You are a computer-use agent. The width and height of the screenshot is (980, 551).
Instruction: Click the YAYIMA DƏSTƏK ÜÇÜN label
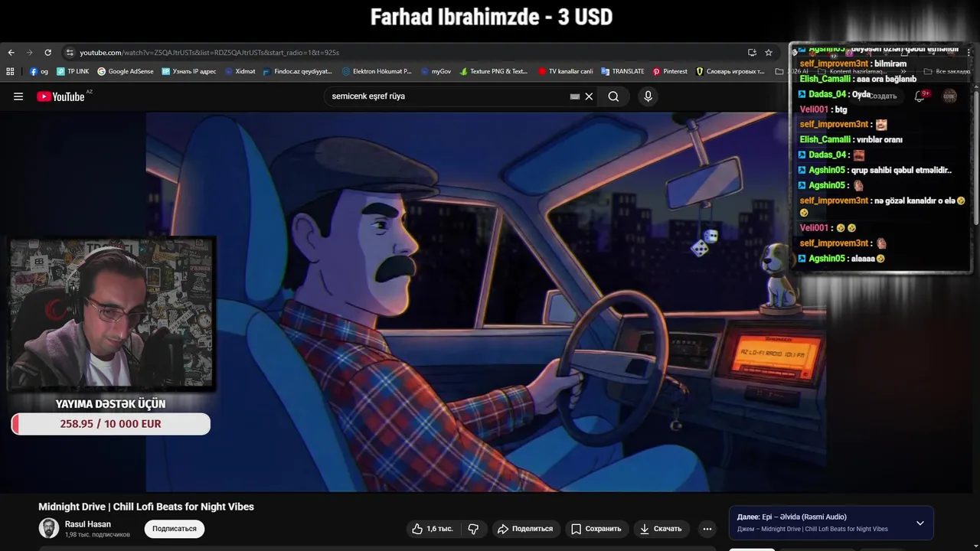point(110,404)
